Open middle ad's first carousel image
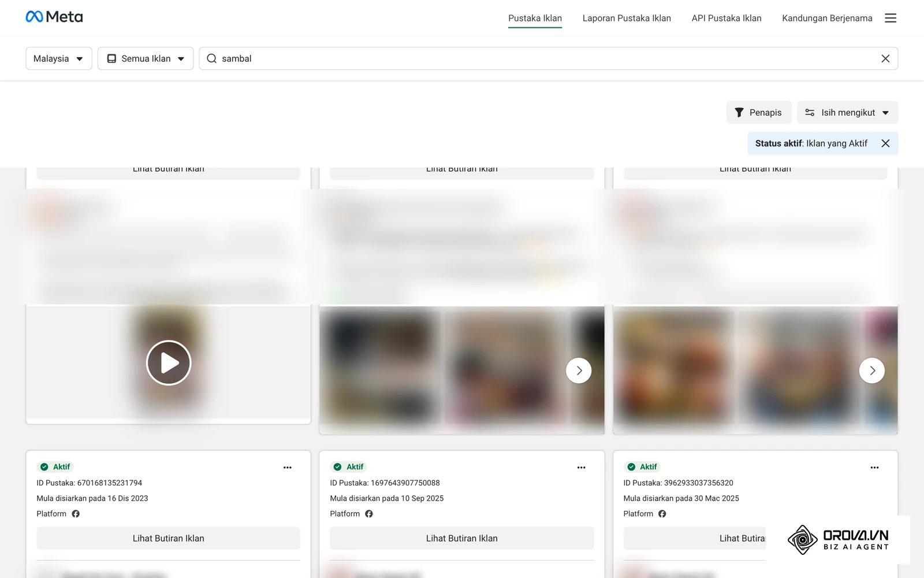The width and height of the screenshot is (924, 578). pyautogui.click(x=379, y=369)
